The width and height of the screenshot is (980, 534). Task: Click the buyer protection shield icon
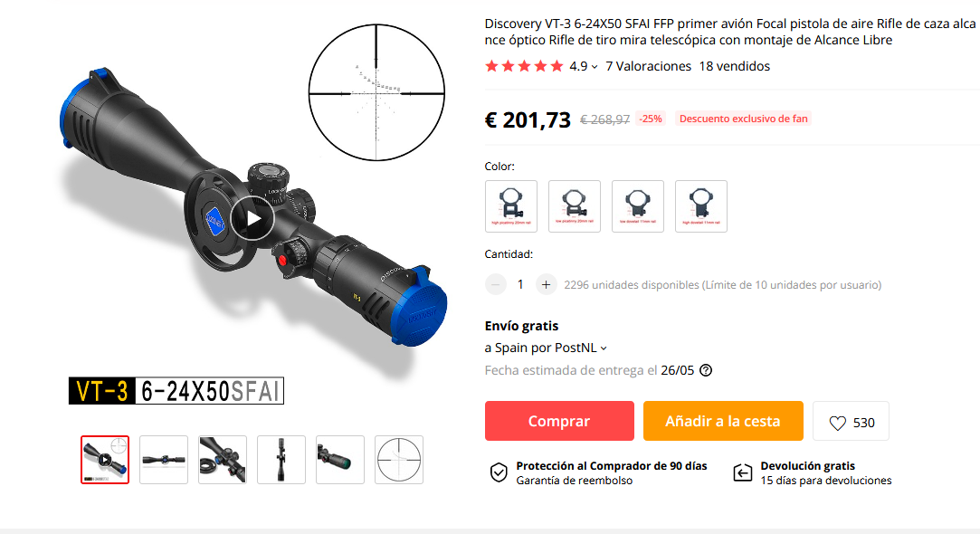click(x=498, y=472)
